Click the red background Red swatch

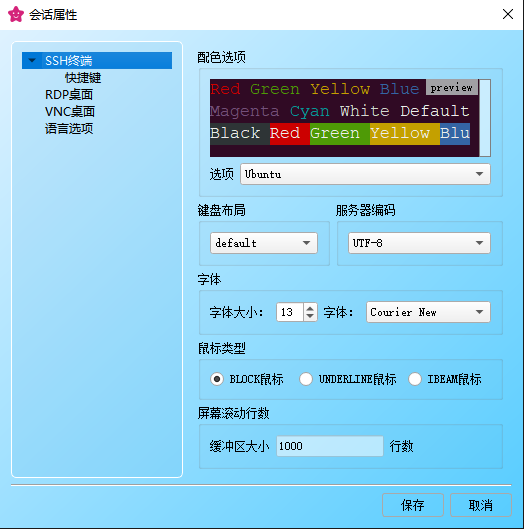(289, 133)
